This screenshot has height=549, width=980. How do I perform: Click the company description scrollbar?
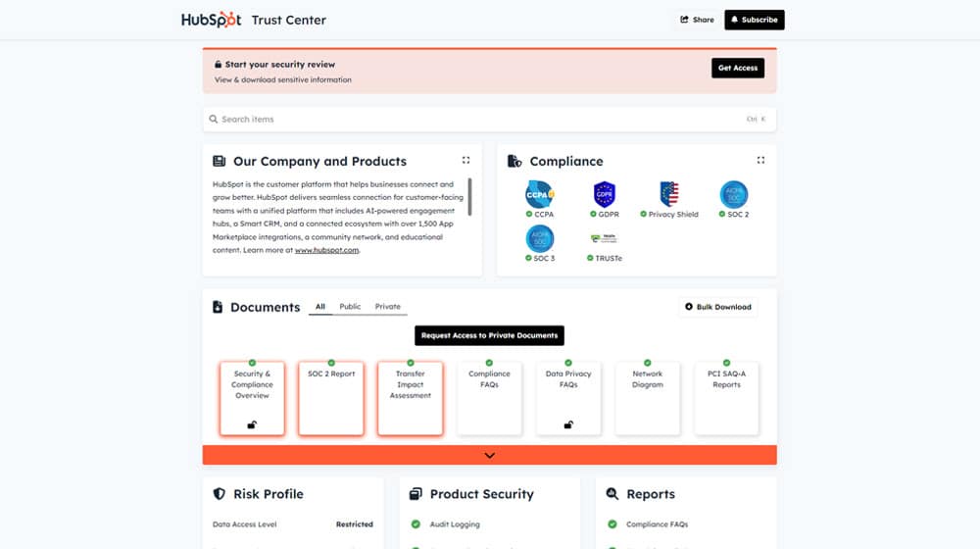click(x=469, y=196)
